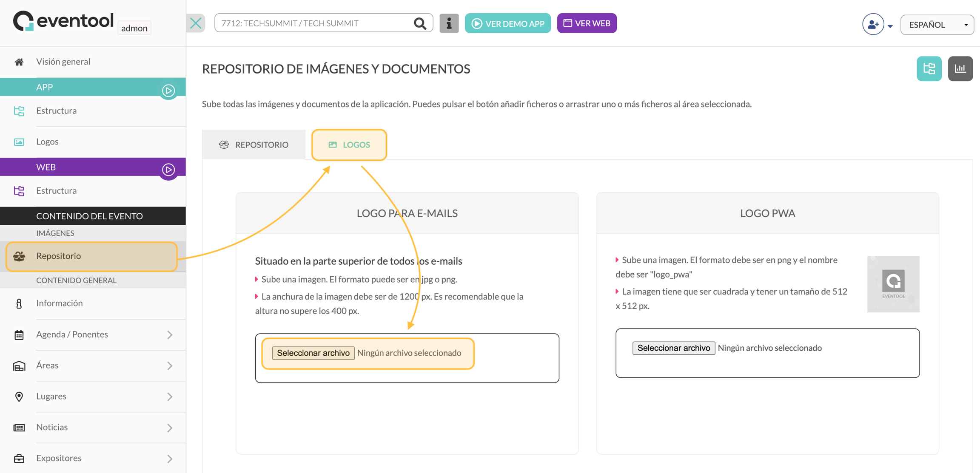Open the event info icon

point(449,23)
